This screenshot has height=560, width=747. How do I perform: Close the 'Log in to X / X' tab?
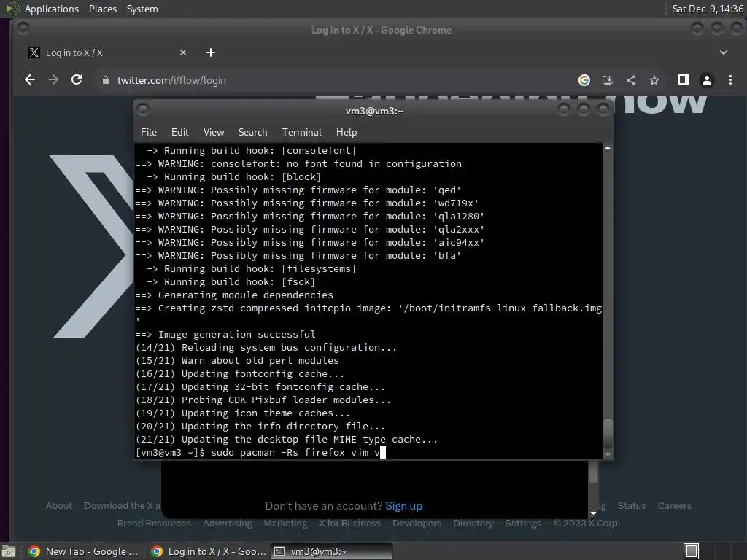(183, 52)
